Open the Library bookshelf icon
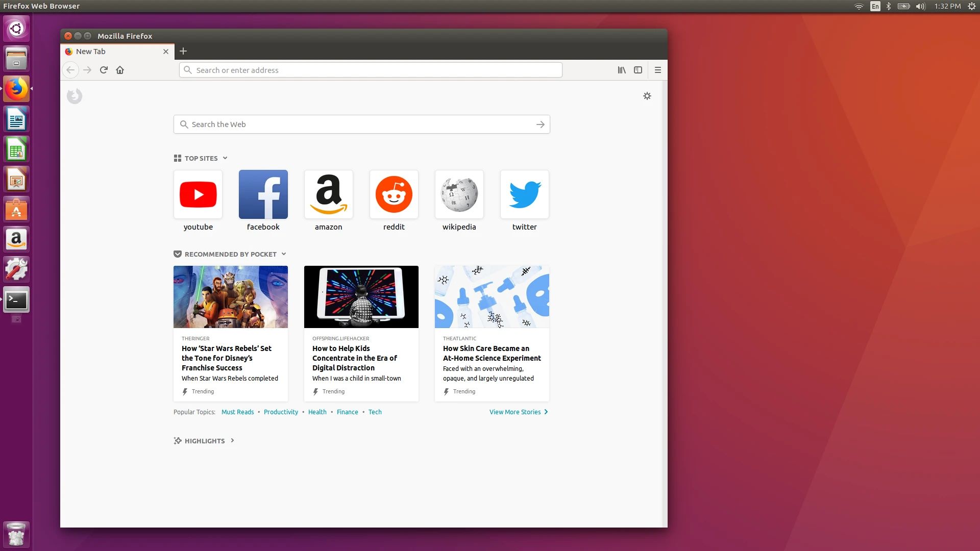 622,70
